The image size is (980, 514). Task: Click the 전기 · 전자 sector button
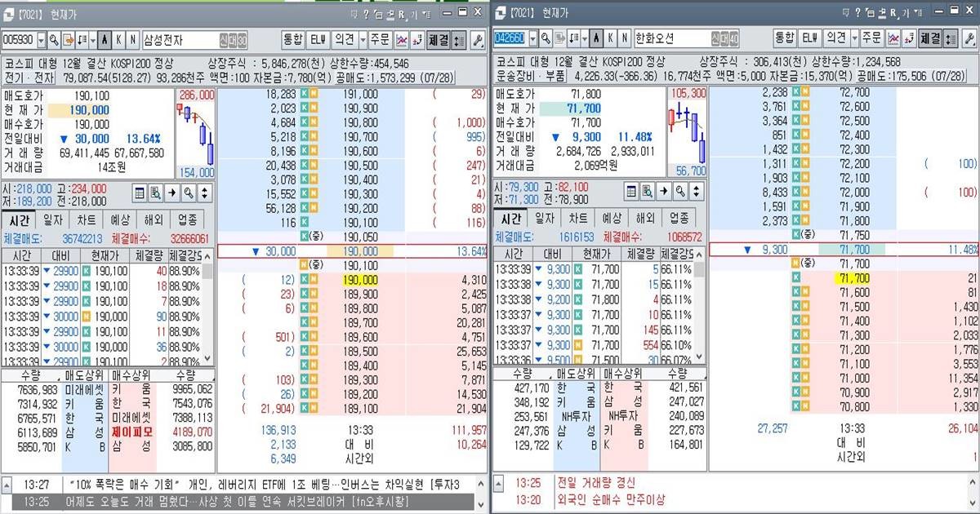[x=29, y=77]
